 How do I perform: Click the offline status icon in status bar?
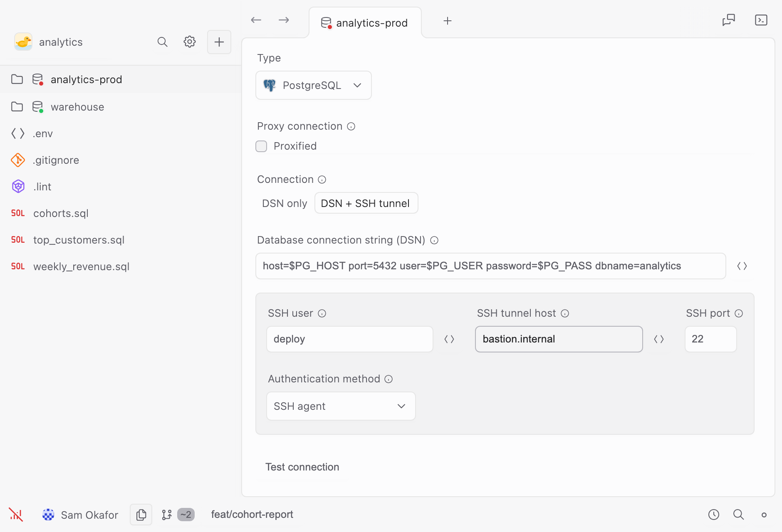[x=16, y=515]
